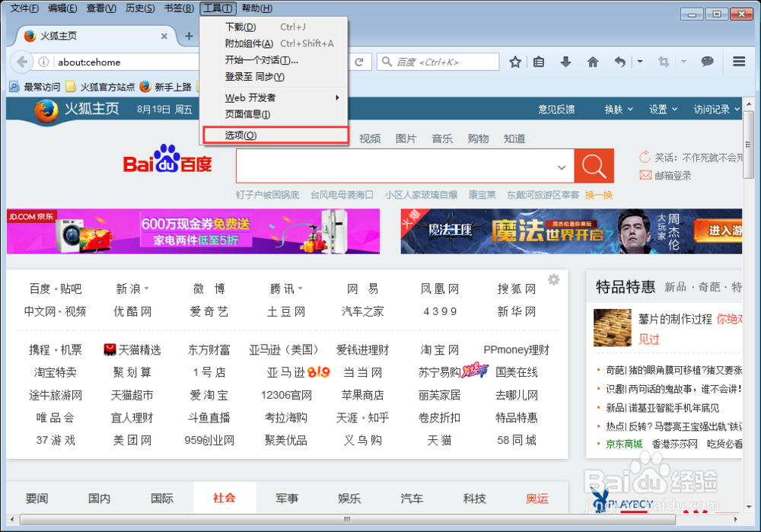Open the site grid settings gear
The height and width of the screenshot is (532, 761).
(554, 279)
